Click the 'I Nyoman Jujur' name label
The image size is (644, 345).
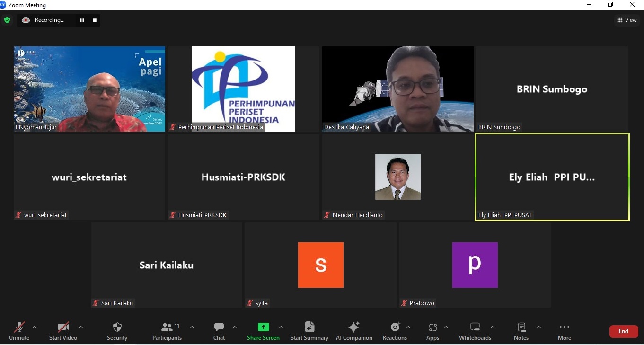36,127
